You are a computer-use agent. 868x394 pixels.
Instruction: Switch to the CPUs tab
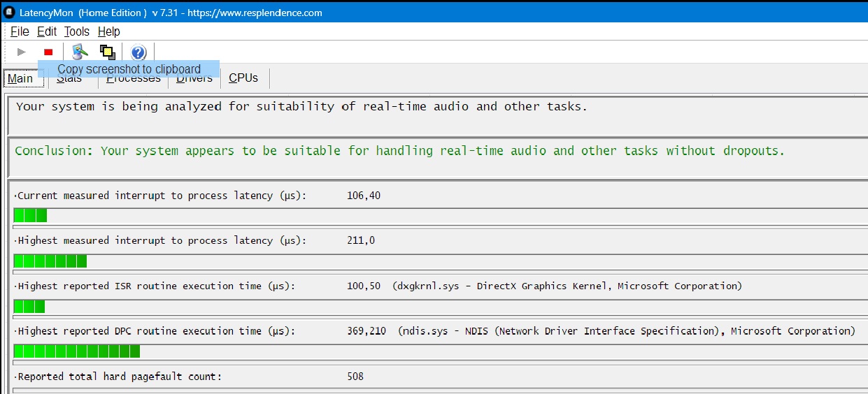pyautogui.click(x=243, y=78)
